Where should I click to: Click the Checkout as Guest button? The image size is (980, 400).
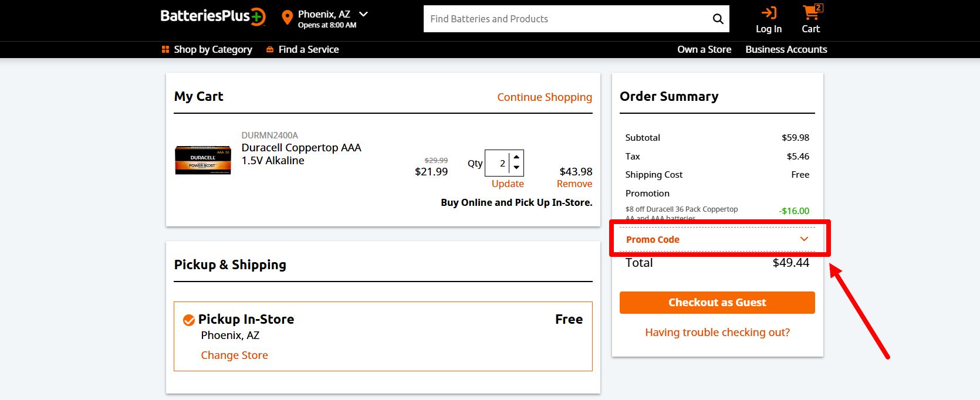[x=717, y=302]
